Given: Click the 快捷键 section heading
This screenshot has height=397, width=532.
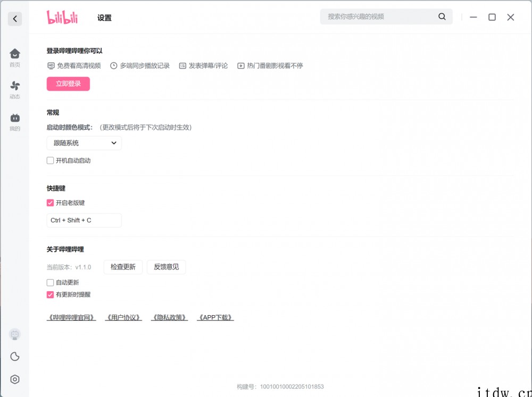Looking at the screenshot, I should [x=56, y=188].
